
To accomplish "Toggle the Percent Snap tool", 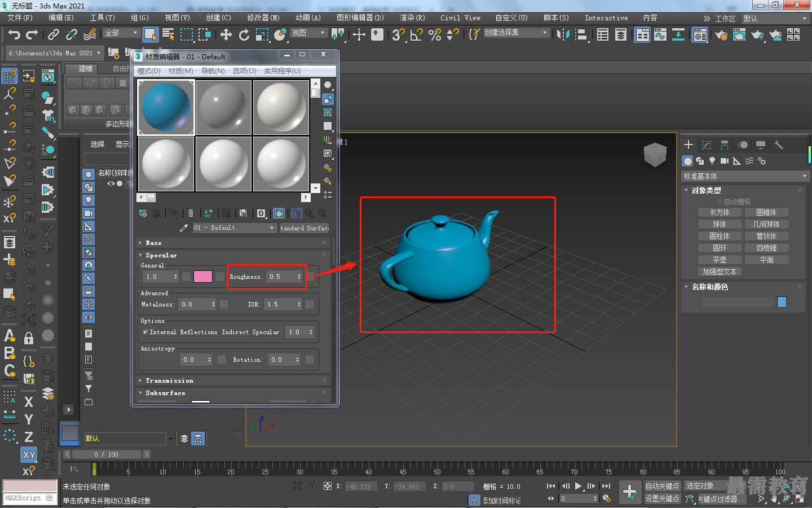I will (x=435, y=35).
